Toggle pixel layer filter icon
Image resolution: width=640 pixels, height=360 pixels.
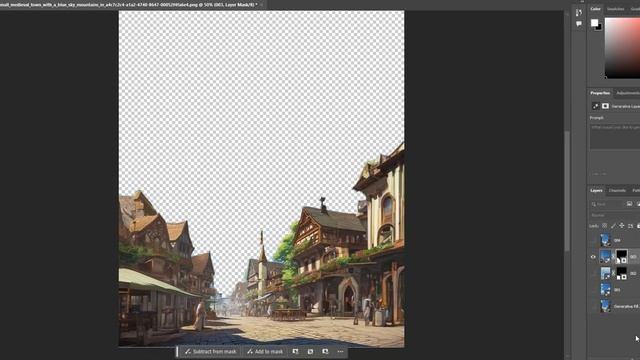coord(629,204)
